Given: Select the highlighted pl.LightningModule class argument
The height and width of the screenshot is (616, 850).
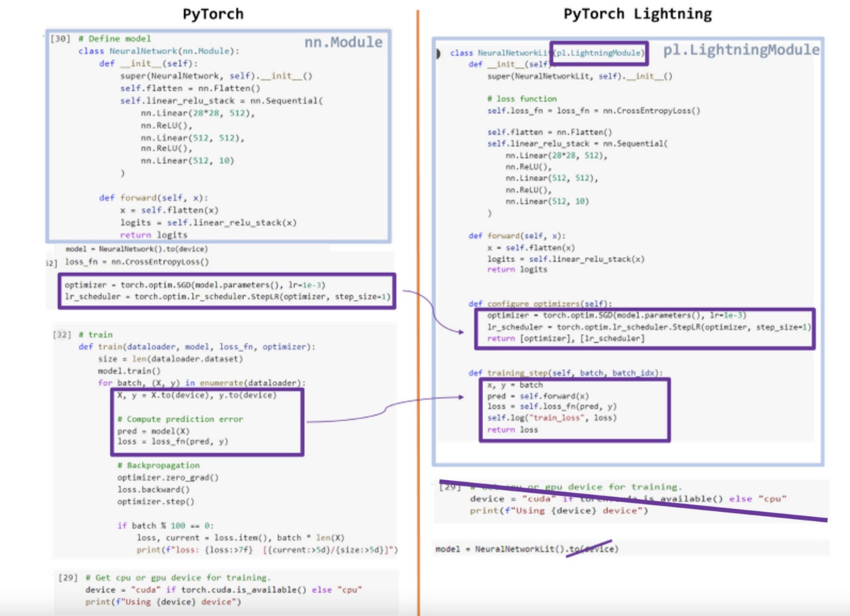Looking at the screenshot, I should pyautogui.click(x=599, y=53).
